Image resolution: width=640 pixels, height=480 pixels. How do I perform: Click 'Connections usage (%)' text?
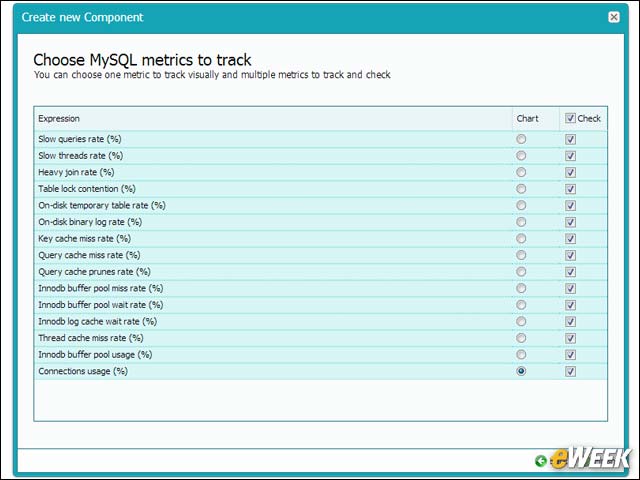click(83, 371)
